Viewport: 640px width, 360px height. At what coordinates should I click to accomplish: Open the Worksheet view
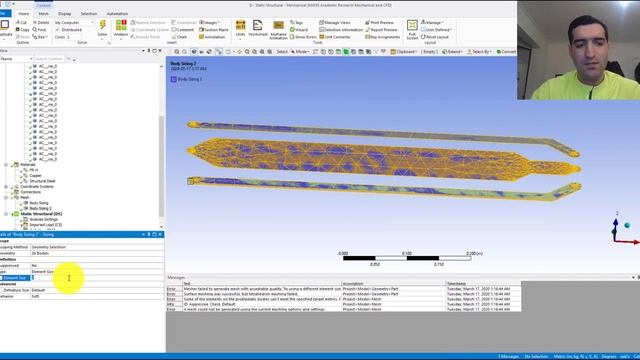pyautogui.click(x=258, y=28)
